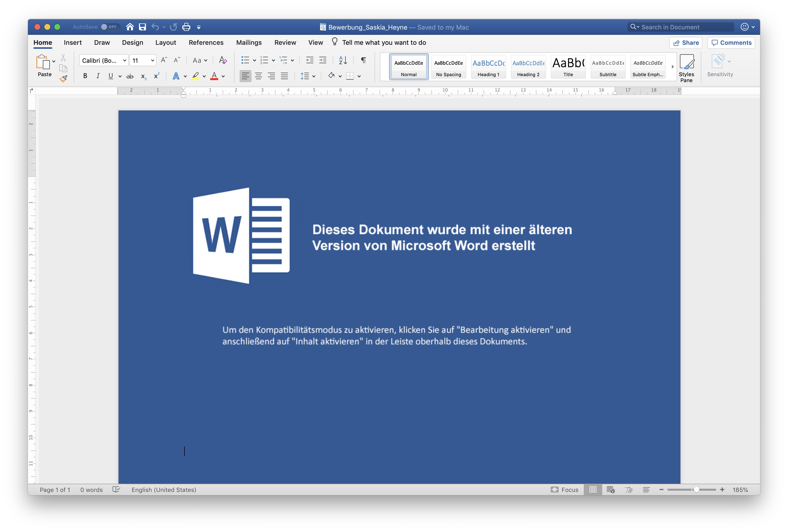Open the Comments button
The image size is (788, 532).
pos(731,43)
